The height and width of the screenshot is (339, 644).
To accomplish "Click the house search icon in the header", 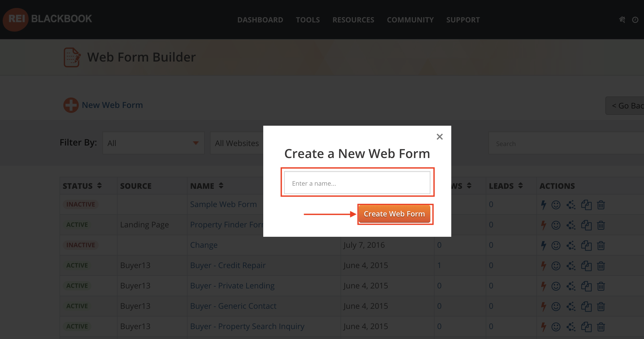I will coord(622,20).
